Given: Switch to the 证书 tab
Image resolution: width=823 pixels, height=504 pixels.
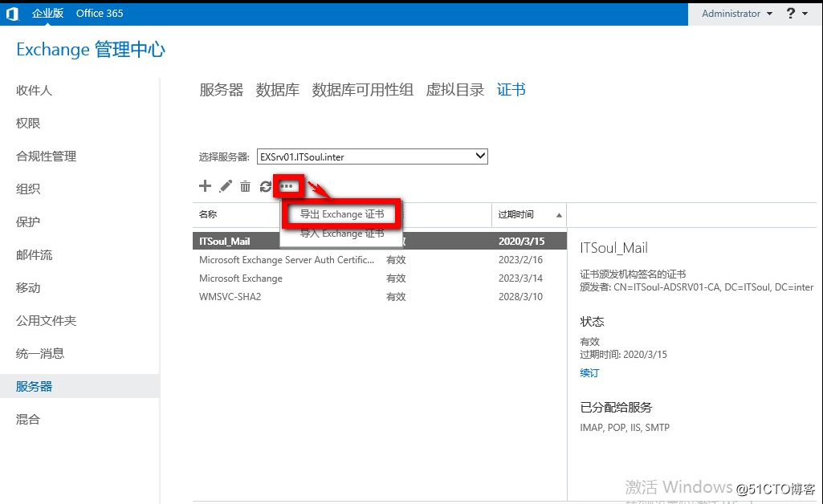Looking at the screenshot, I should coord(511,90).
